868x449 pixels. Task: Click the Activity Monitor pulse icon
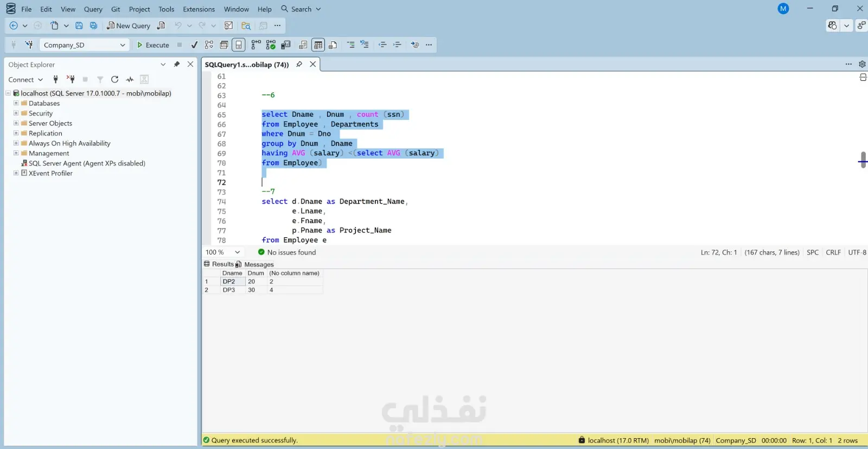(x=130, y=80)
